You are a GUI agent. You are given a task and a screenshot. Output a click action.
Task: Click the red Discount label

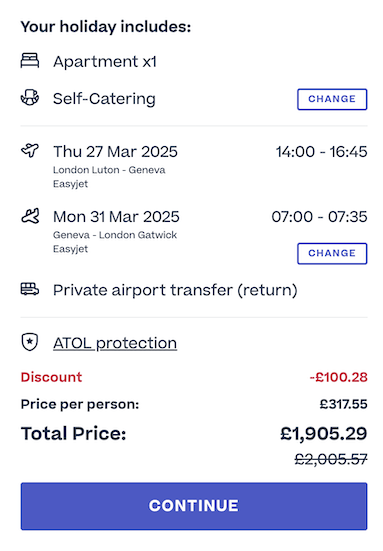pos(51,377)
